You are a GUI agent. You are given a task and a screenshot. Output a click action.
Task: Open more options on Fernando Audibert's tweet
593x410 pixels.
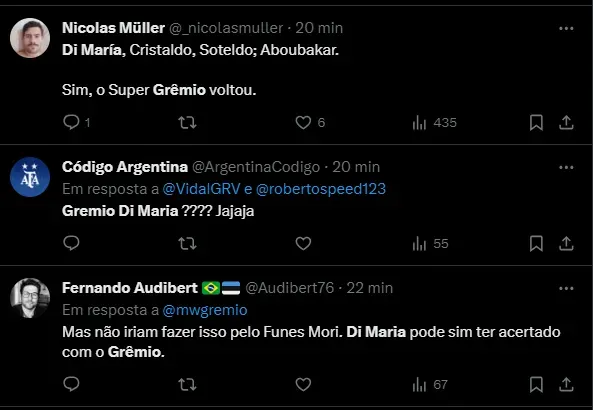pyautogui.click(x=566, y=289)
